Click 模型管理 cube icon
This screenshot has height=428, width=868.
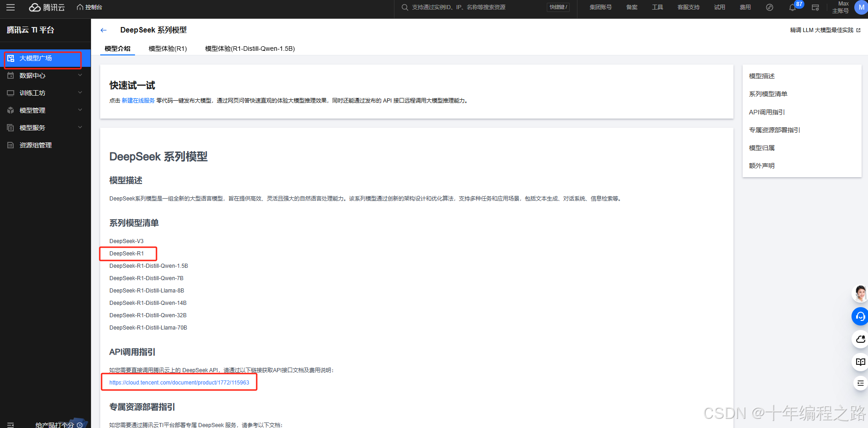point(11,110)
